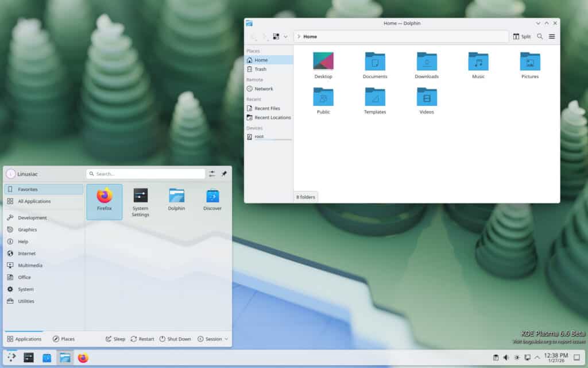Open Dolphin's hamburger menu

[551, 36]
